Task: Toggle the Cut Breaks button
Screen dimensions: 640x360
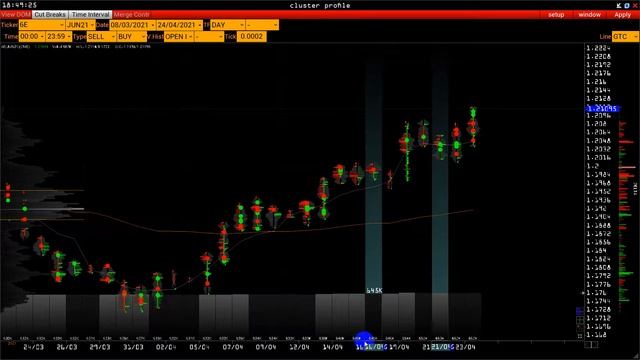Action: click(50, 15)
